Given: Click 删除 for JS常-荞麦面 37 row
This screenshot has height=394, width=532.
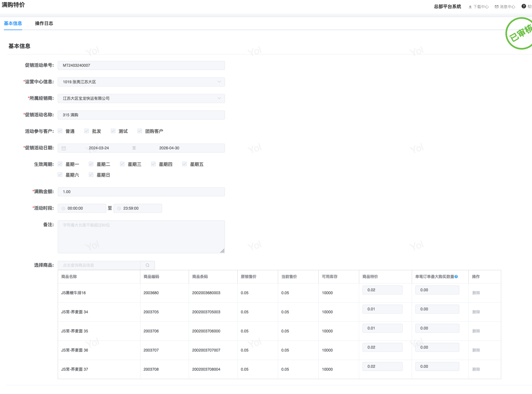Looking at the screenshot, I should click(x=476, y=369).
